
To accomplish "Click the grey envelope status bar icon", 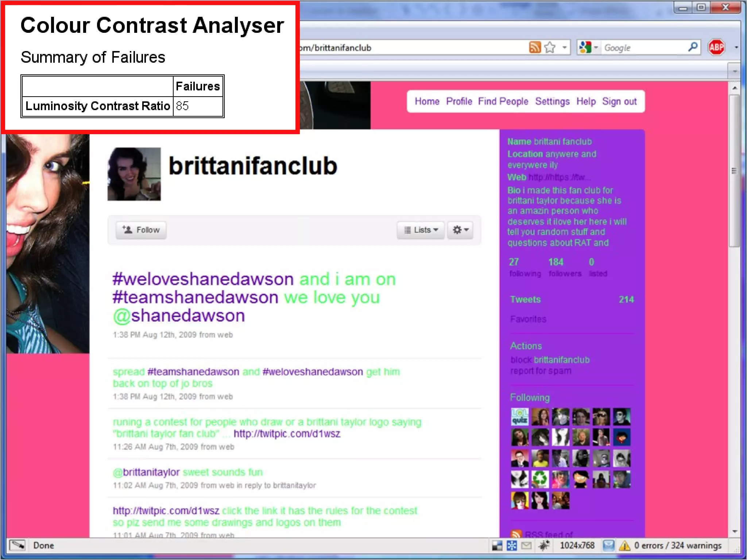I will pos(526,545).
